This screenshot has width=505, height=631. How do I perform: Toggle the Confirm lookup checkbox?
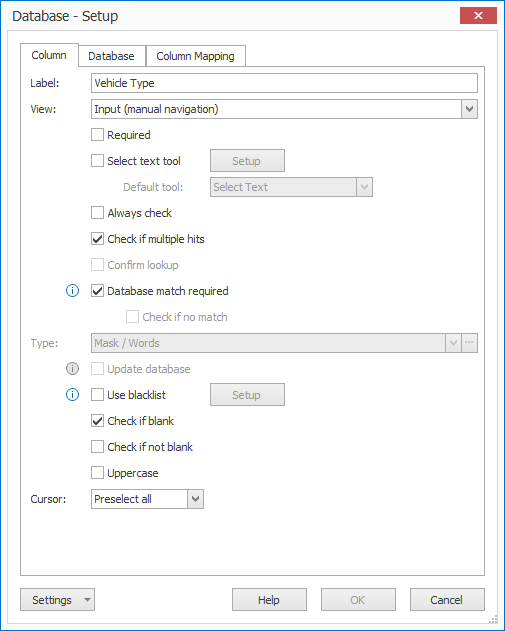pos(97,265)
